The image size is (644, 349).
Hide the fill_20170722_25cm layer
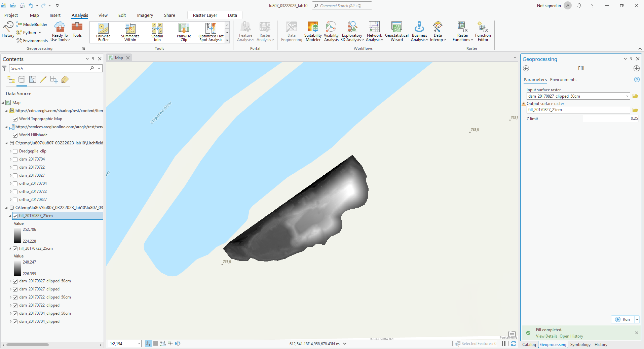coord(15,249)
